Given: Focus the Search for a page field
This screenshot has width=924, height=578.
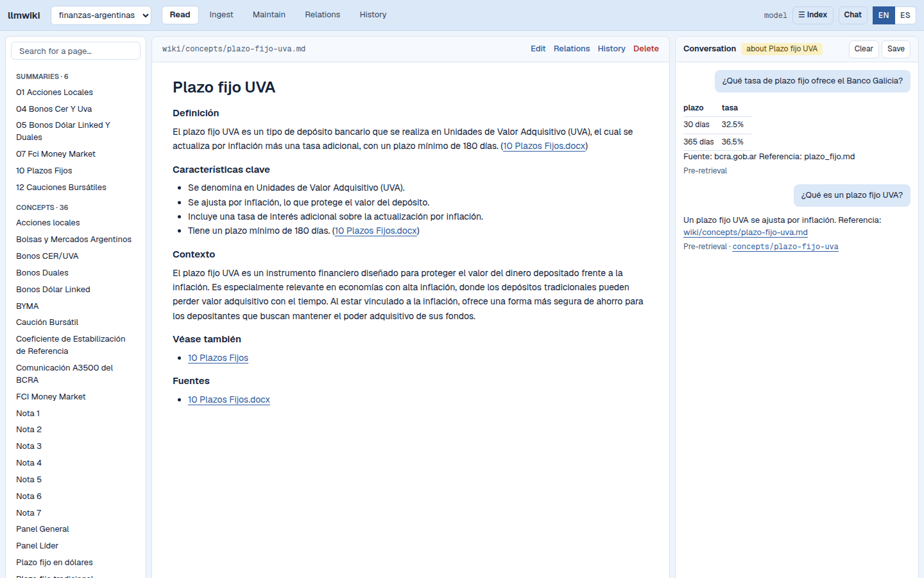Looking at the screenshot, I should (x=76, y=51).
